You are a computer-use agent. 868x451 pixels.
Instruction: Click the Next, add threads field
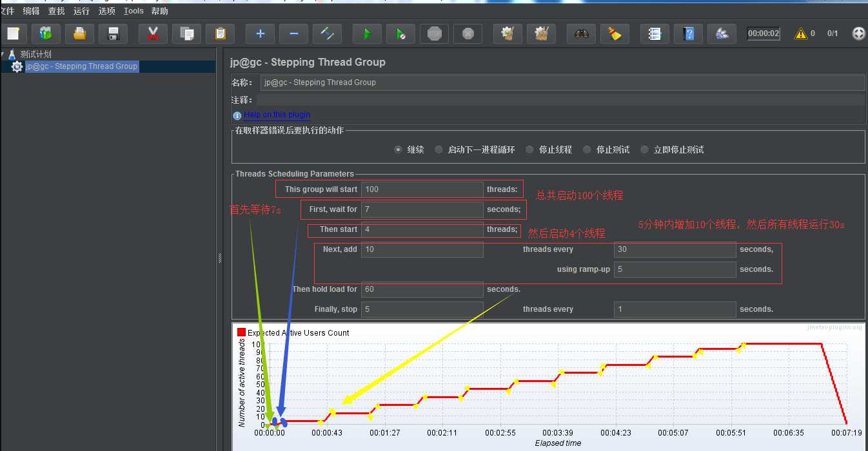tap(422, 249)
